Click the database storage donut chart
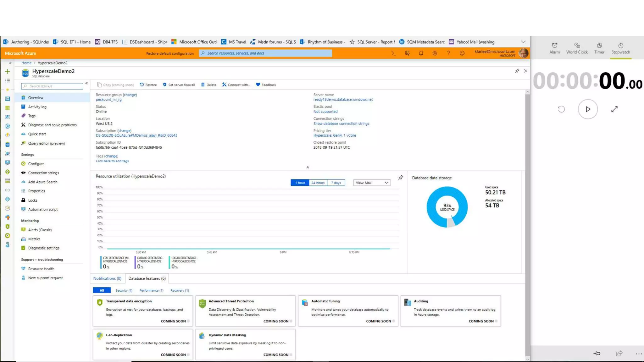644x362 pixels. [x=447, y=207]
